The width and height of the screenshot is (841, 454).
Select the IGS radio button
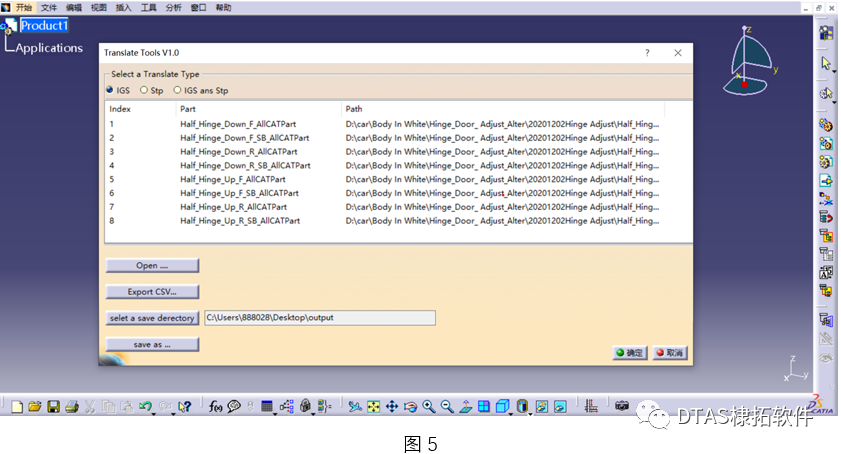(111, 90)
